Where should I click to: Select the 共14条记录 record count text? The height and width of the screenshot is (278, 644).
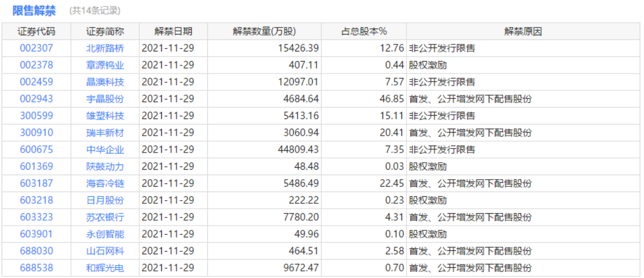(95, 11)
